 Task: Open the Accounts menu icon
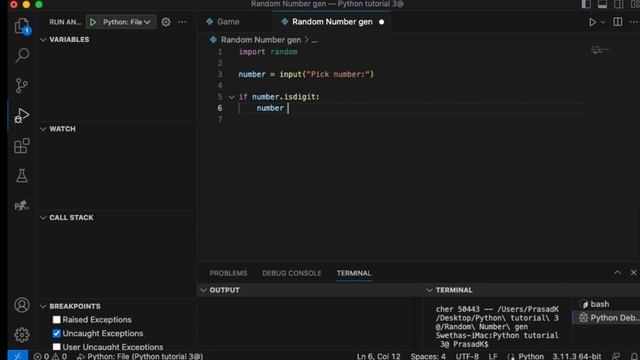point(22,305)
